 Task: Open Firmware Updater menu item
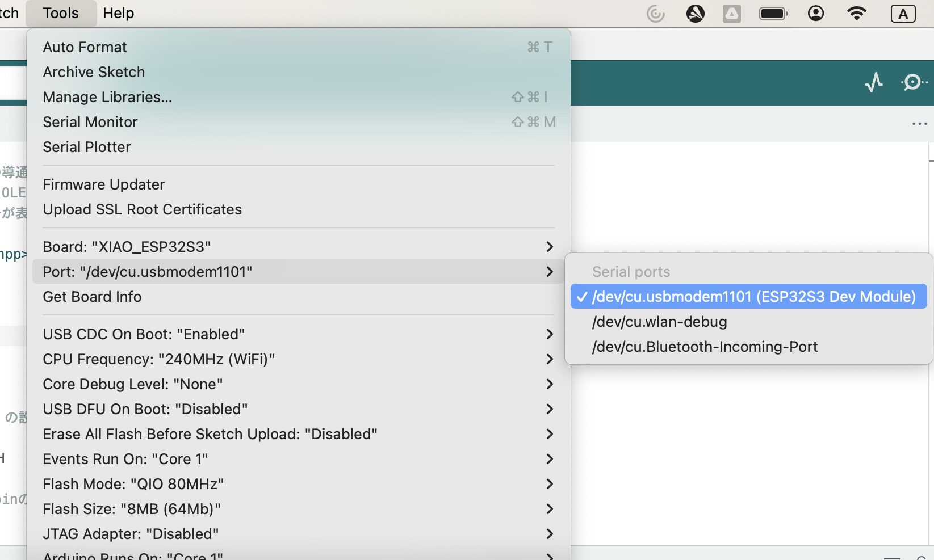coord(299,184)
